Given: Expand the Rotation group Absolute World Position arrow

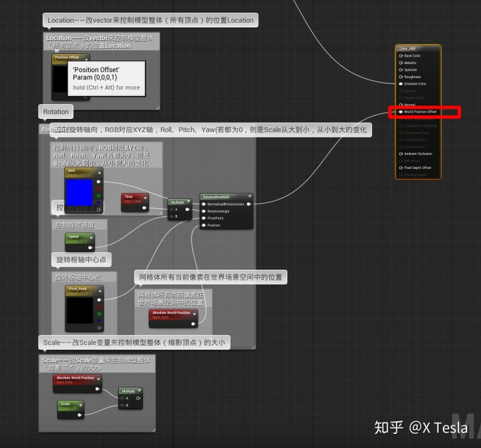Looking at the screenshot, I should 194,314.
